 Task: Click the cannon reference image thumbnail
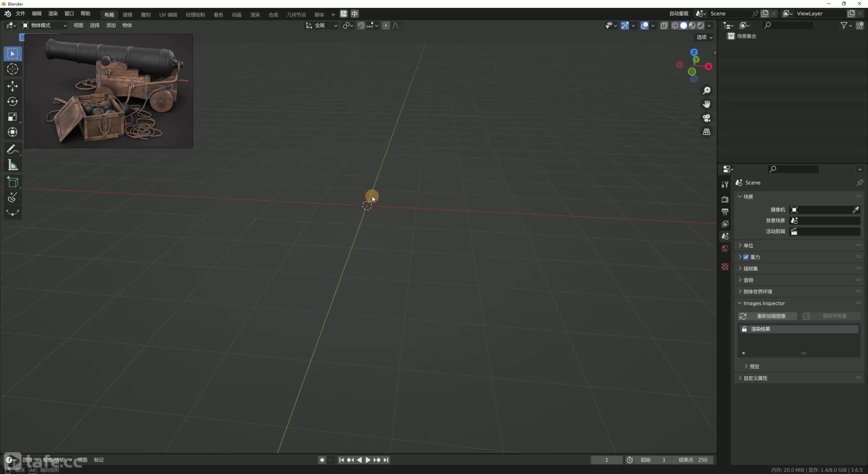pyautogui.click(x=109, y=91)
